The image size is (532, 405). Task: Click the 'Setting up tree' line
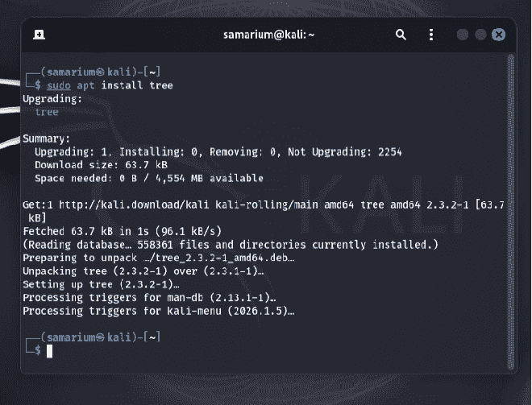point(101,284)
